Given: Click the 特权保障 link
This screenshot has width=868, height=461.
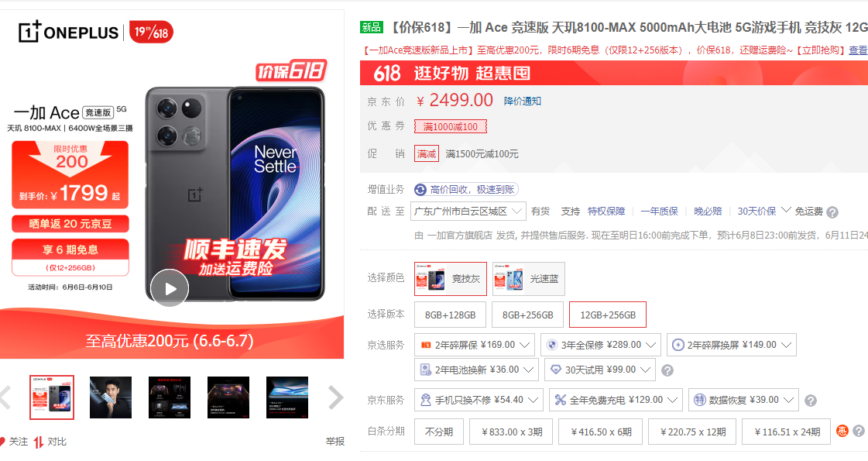Looking at the screenshot, I should tap(606, 211).
